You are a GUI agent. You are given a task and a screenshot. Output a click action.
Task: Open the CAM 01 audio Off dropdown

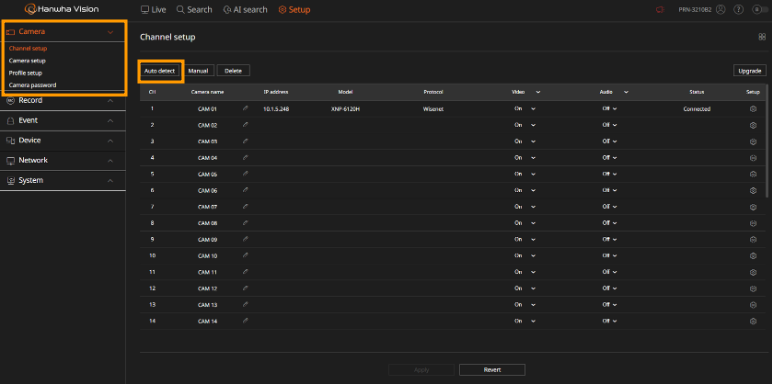pos(610,109)
